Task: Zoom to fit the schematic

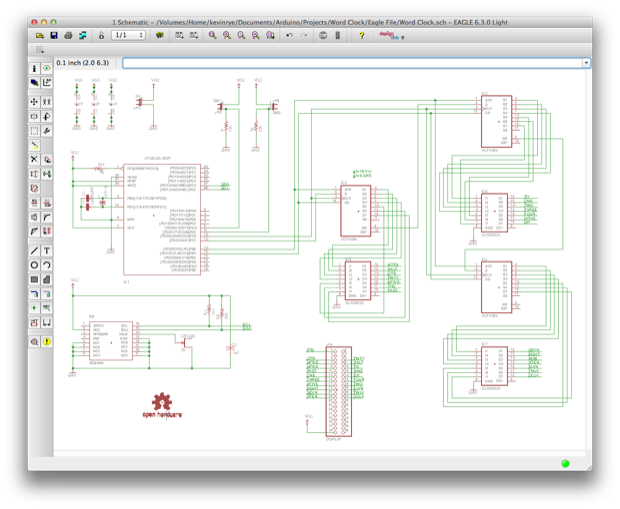Action: 213,36
